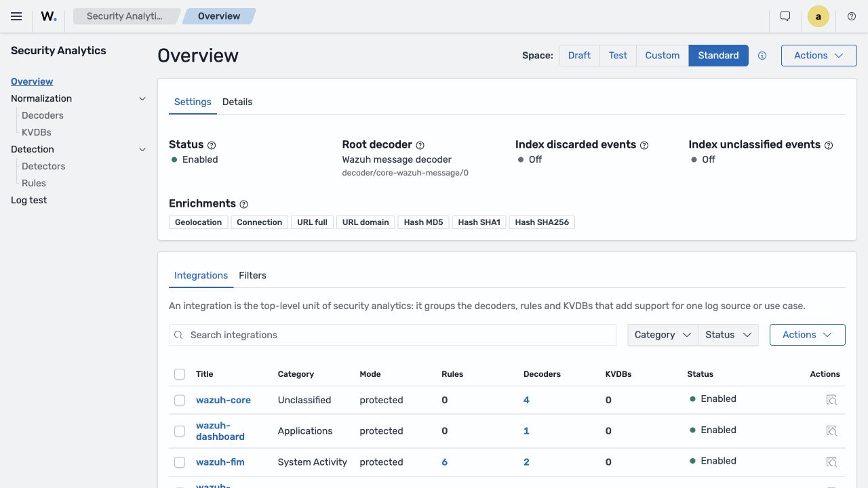Collapse the Detection section chevron
Image resolution: width=868 pixels, height=488 pixels.
click(142, 150)
